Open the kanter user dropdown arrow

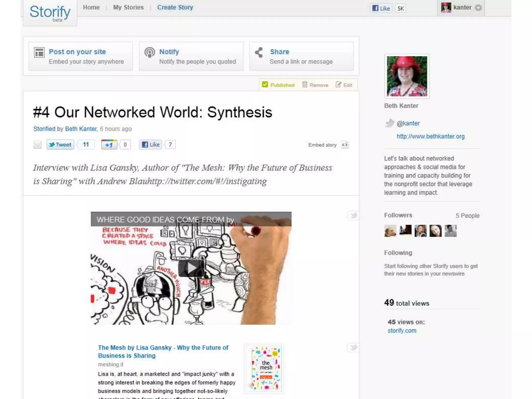click(x=478, y=8)
